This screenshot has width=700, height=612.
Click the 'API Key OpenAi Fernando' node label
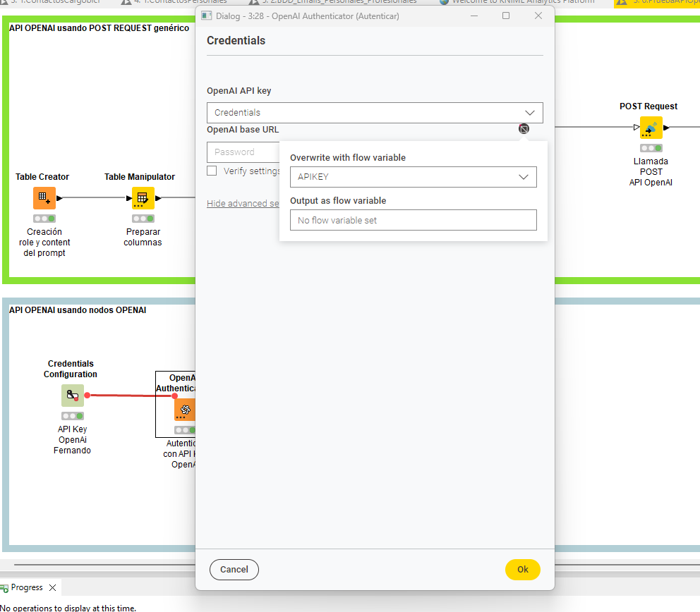click(x=72, y=440)
